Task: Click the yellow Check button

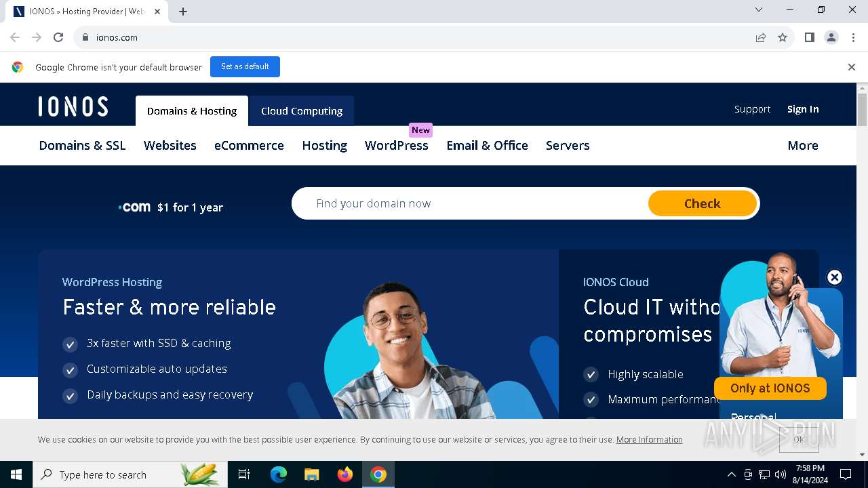Action: click(702, 203)
